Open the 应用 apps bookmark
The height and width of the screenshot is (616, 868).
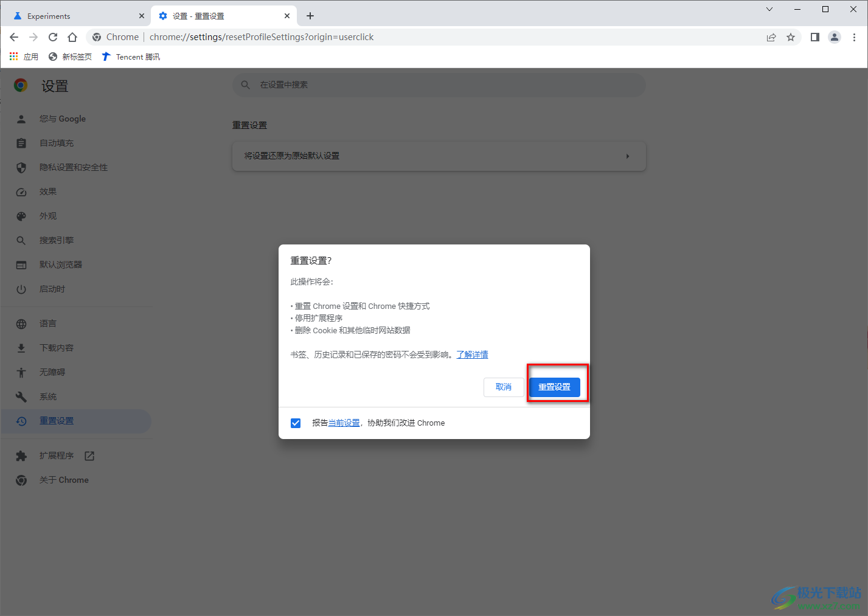tap(24, 57)
